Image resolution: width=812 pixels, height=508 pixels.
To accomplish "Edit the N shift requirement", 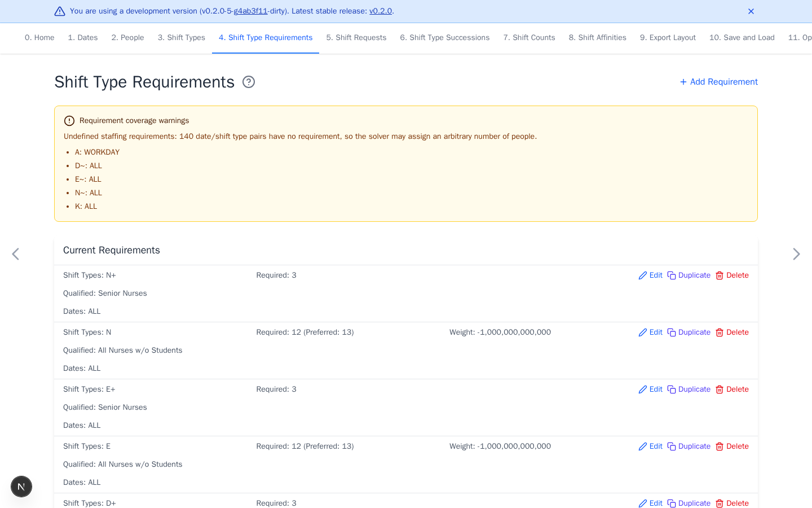I will [651, 332].
